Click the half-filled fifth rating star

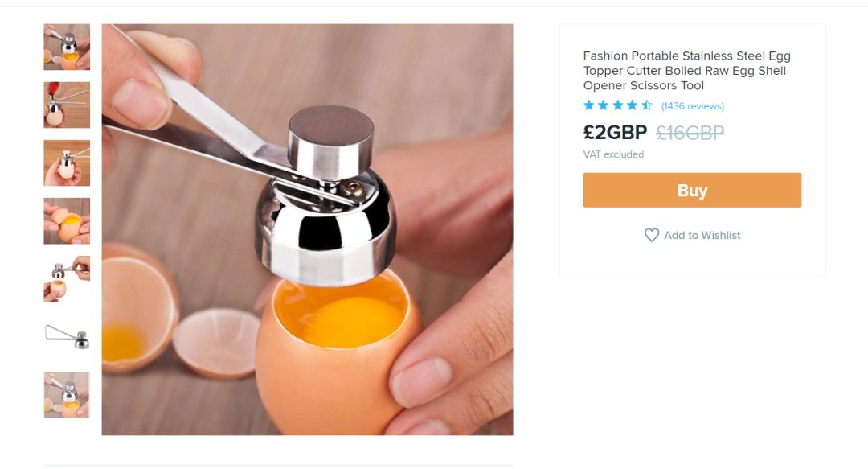point(646,105)
